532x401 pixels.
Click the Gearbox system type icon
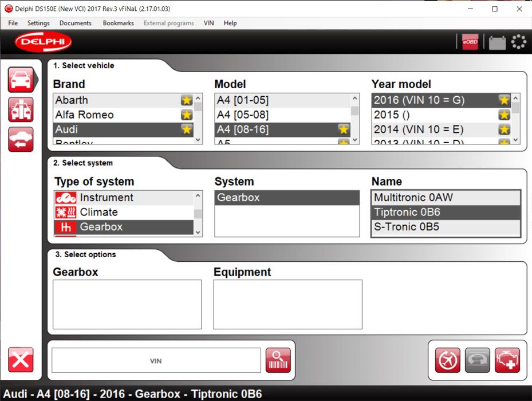click(x=66, y=227)
